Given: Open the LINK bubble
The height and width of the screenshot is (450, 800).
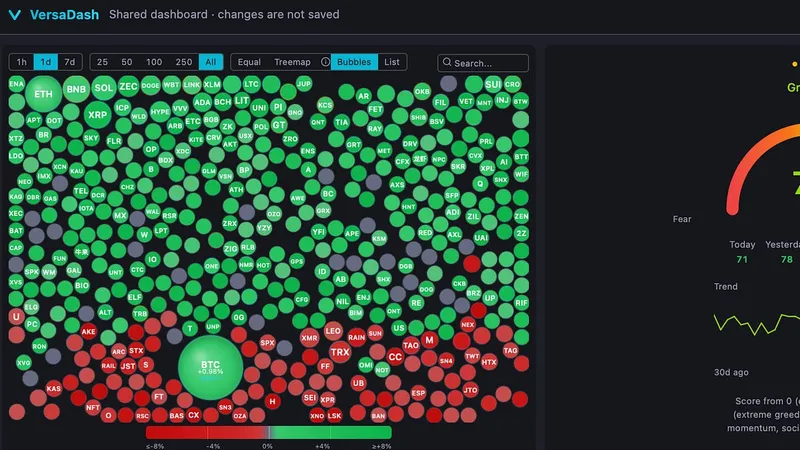Looking at the screenshot, I should pyautogui.click(x=192, y=85).
